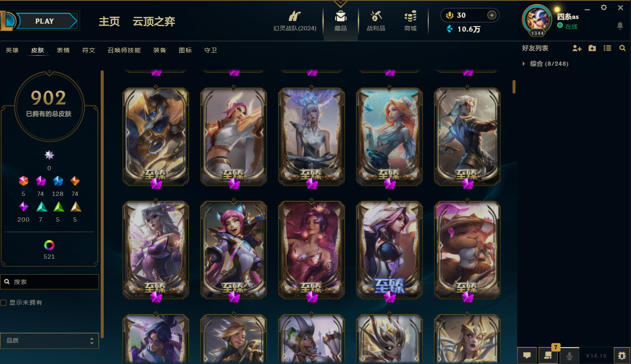Search friends with magnifier icon
The image size is (631, 364).
point(623,48)
